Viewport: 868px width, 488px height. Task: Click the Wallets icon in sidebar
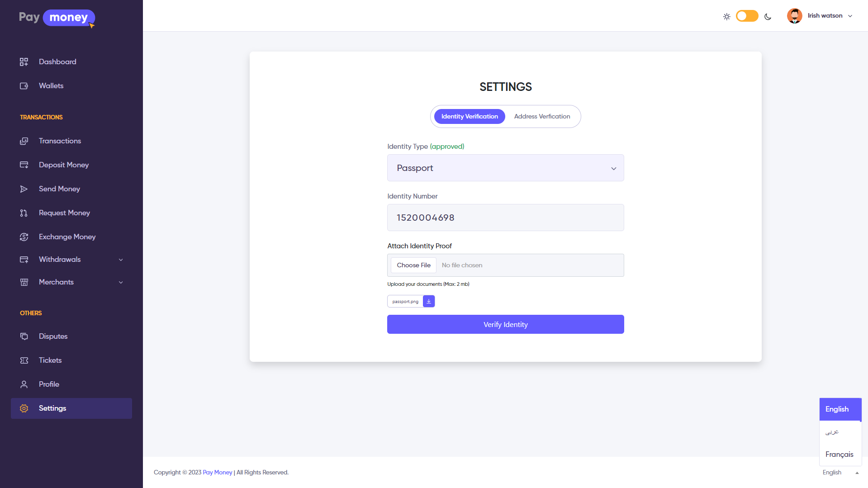[x=24, y=86]
